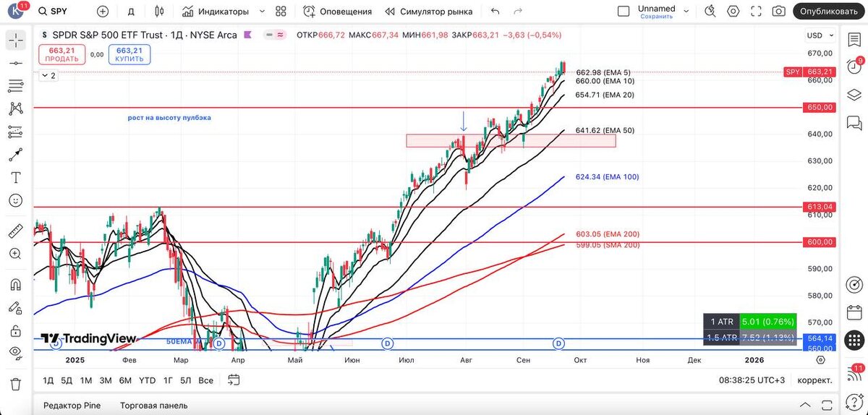
Task: Select the text annotation tool
Action: [x=16, y=177]
